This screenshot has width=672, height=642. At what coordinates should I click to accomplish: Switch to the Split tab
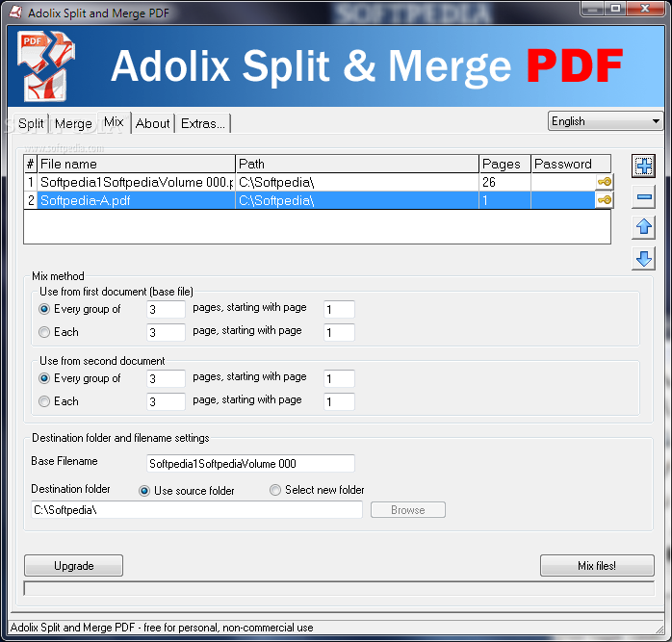(31, 123)
